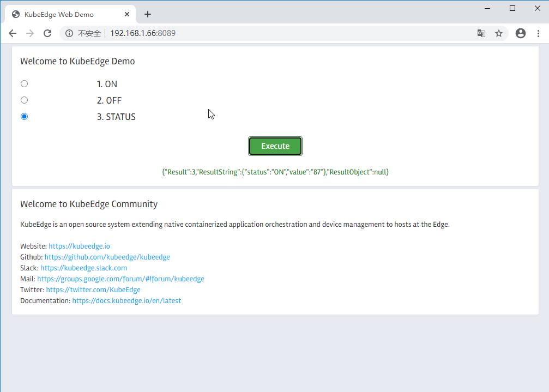The width and height of the screenshot is (549, 392).
Task: Select the 1. ON radio button
Action: [24, 83]
